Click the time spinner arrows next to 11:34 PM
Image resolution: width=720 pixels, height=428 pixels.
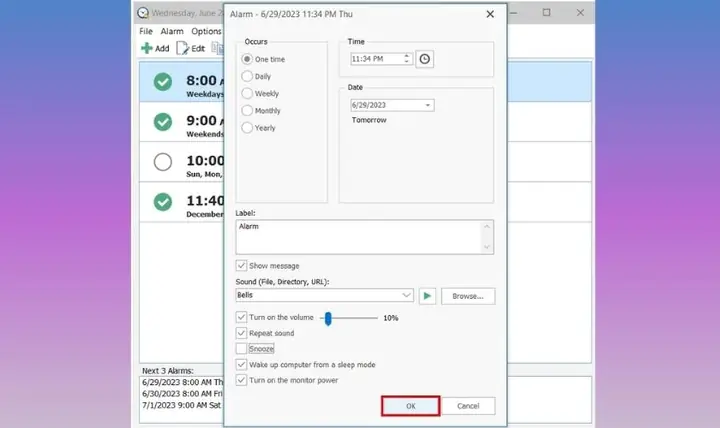click(x=406, y=59)
